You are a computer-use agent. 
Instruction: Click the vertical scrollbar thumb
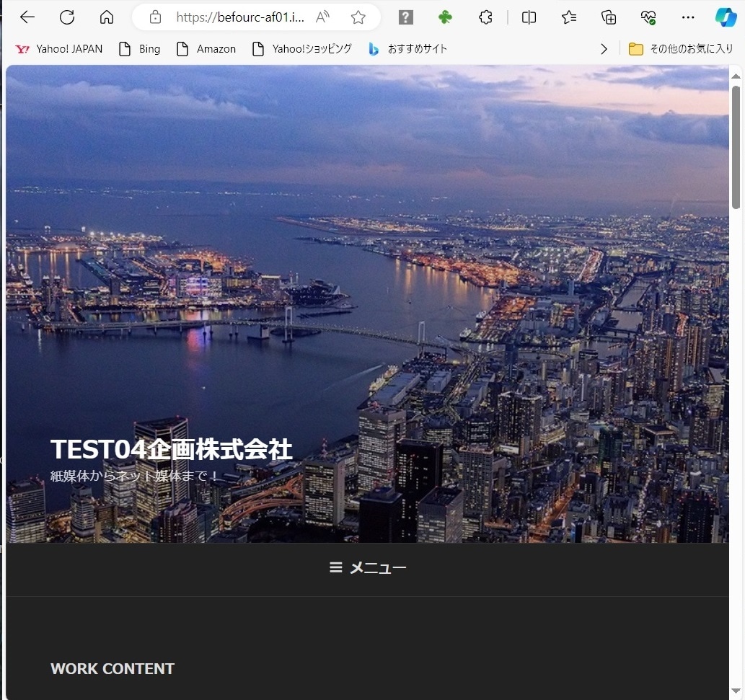tap(736, 147)
